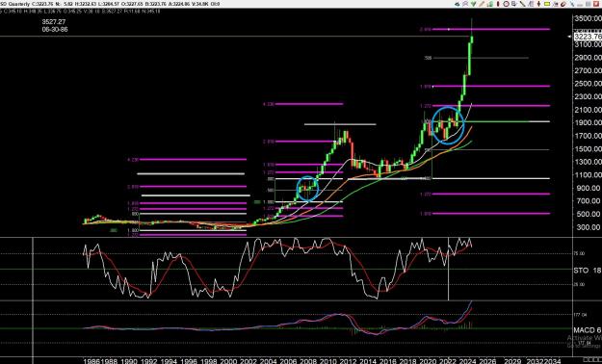Click the 2500.00 price axis label
The width and height of the screenshot is (602, 364).
point(588,84)
